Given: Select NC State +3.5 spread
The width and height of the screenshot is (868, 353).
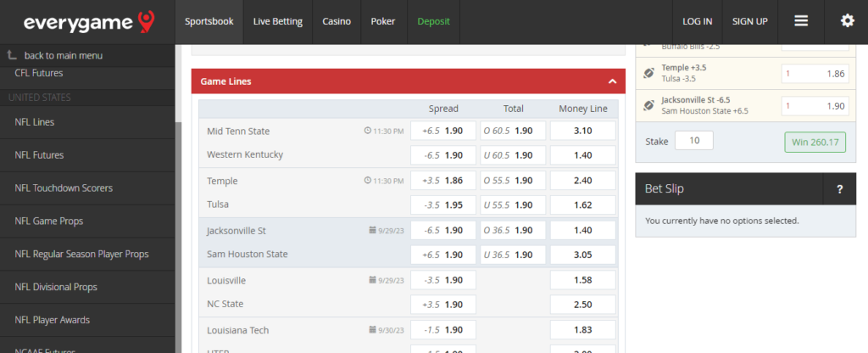Looking at the screenshot, I should 442,305.
